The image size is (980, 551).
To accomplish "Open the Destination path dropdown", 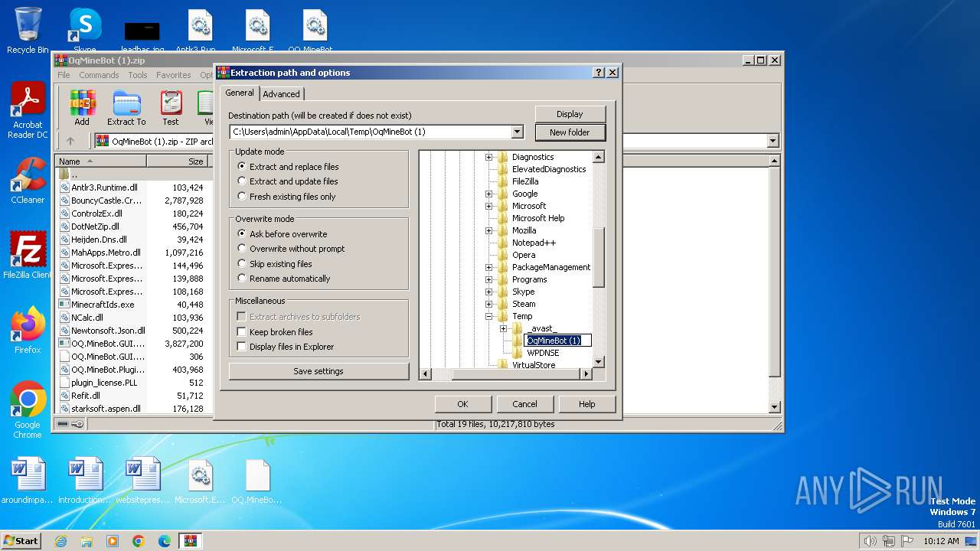I will click(x=518, y=132).
